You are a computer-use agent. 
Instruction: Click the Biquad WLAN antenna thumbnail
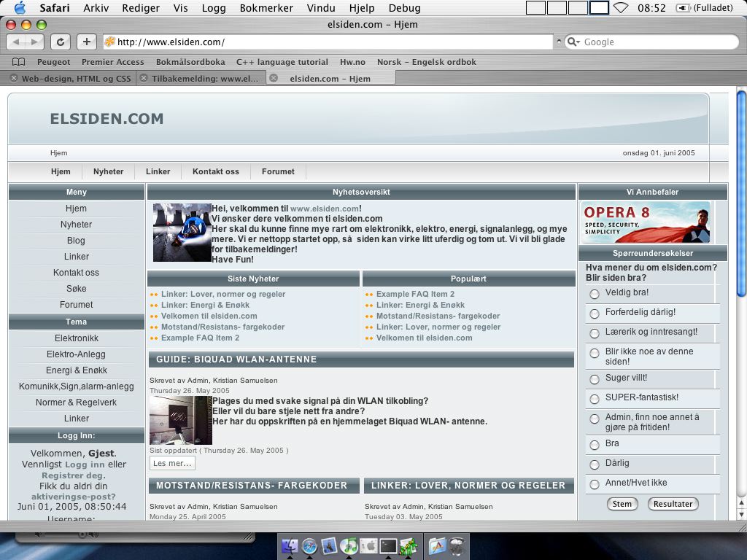click(x=181, y=420)
